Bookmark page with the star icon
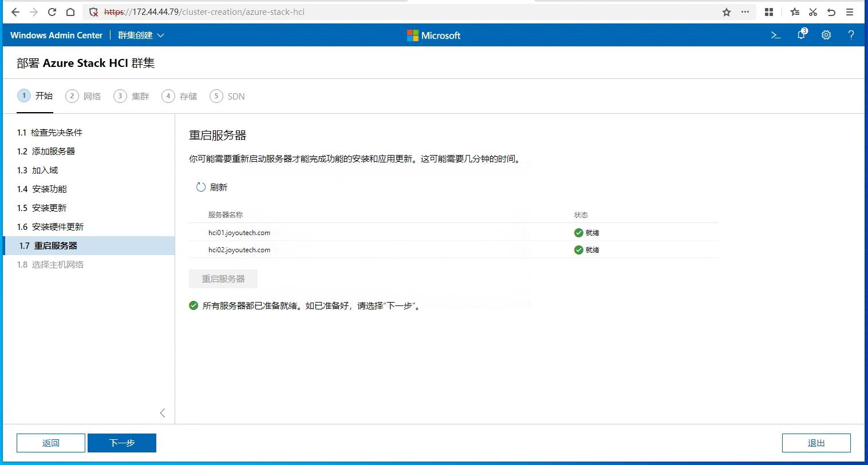This screenshot has width=868, height=465. point(727,12)
